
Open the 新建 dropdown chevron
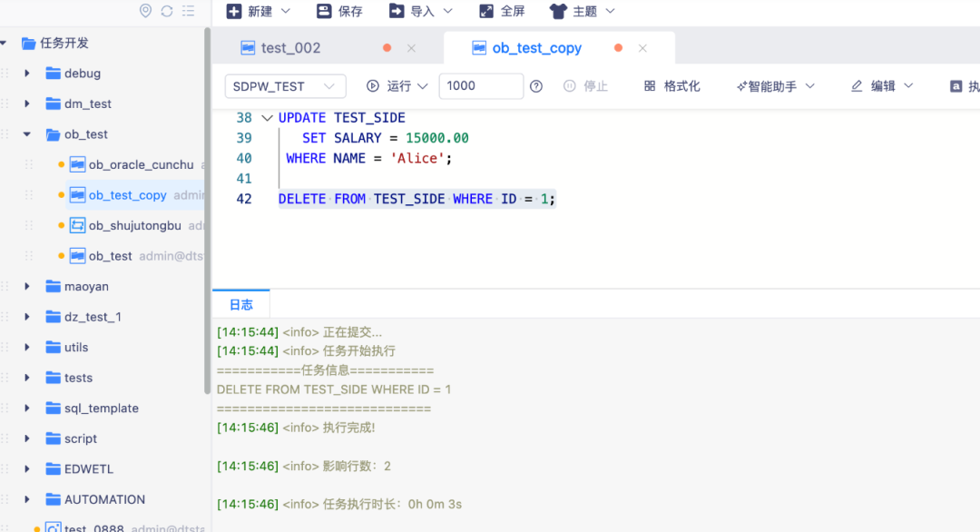click(x=286, y=11)
